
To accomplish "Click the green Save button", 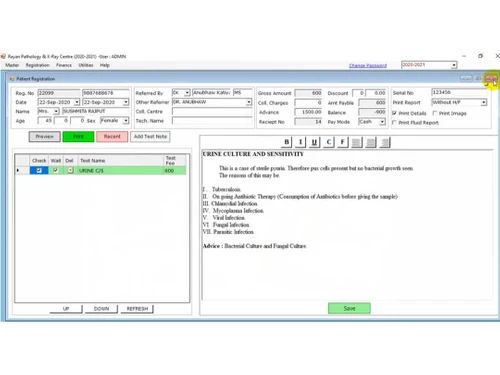I will [x=349, y=308].
